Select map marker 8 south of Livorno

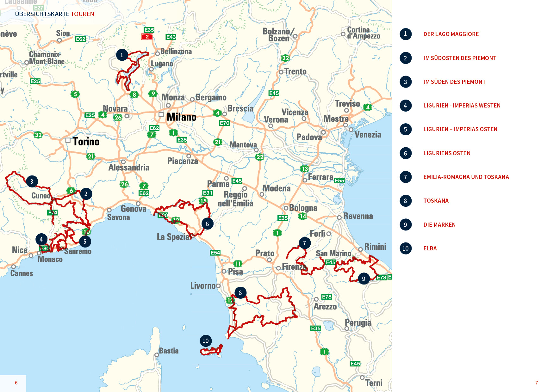click(240, 293)
